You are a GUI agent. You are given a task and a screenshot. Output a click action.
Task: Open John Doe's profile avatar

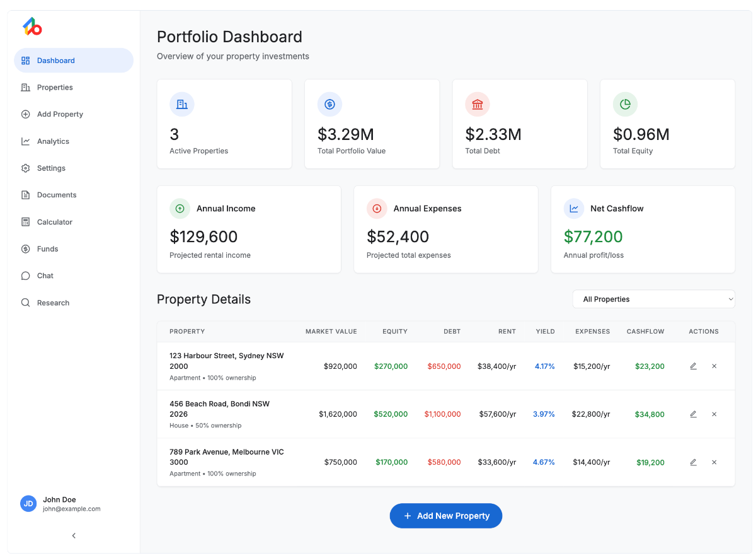(x=28, y=504)
